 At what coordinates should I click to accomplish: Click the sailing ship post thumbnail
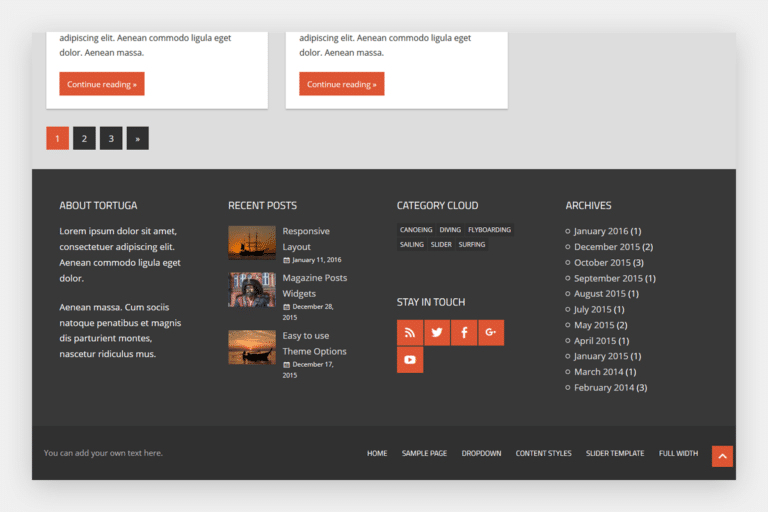(x=252, y=243)
